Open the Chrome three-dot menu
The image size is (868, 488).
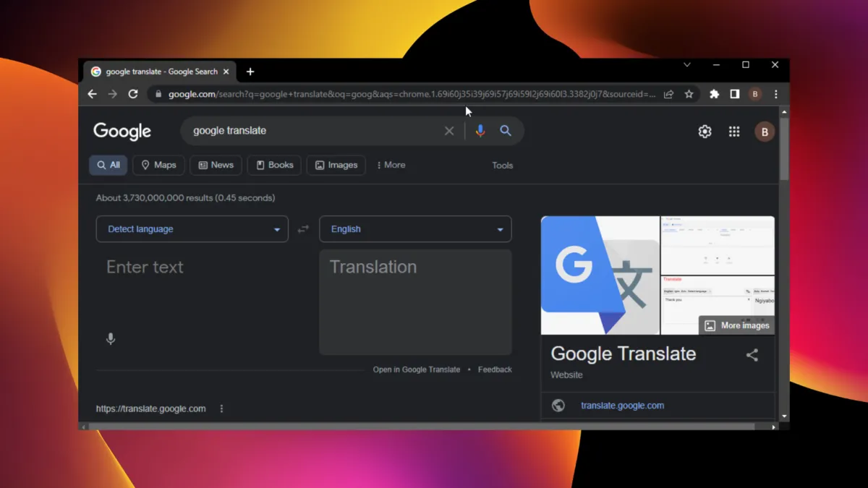click(x=775, y=94)
